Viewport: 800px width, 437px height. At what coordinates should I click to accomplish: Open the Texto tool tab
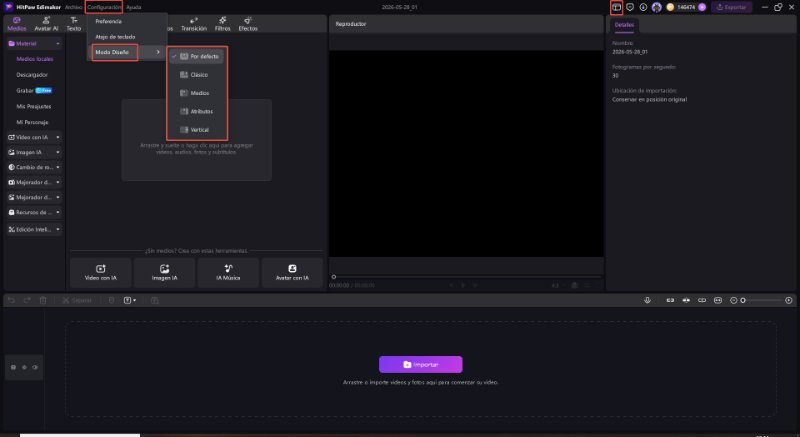tap(74, 24)
